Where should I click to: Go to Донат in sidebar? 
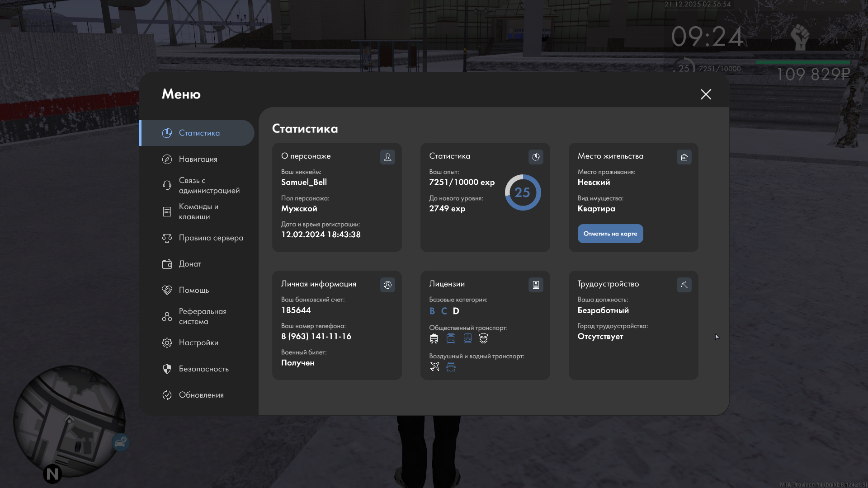pyautogui.click(x=190, y=264)
